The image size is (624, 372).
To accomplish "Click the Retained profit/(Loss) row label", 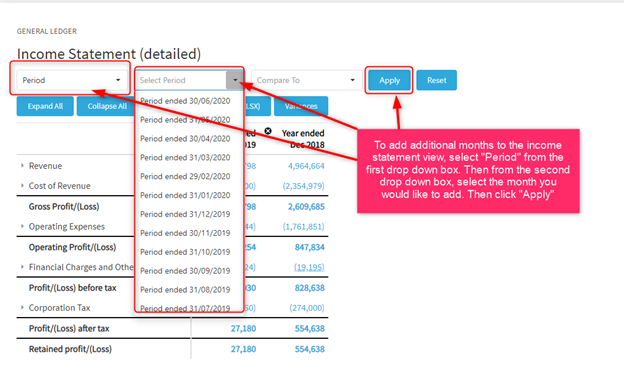I will 70,349.
